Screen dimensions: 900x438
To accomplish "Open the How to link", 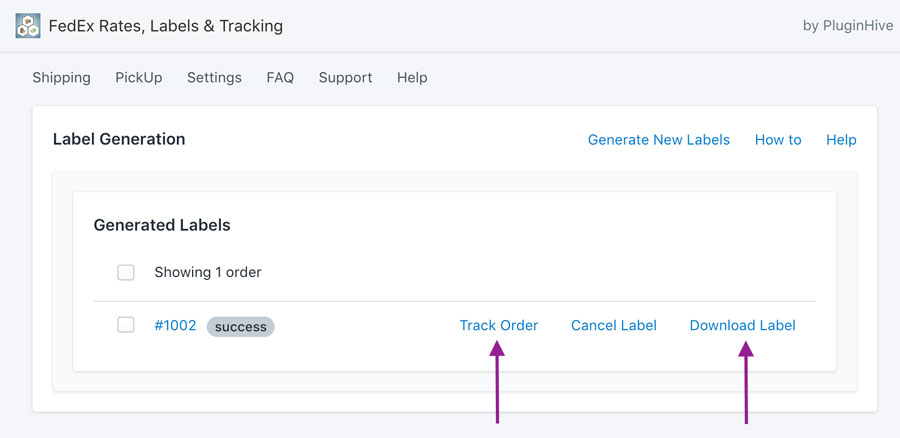I will pos(778,139).
